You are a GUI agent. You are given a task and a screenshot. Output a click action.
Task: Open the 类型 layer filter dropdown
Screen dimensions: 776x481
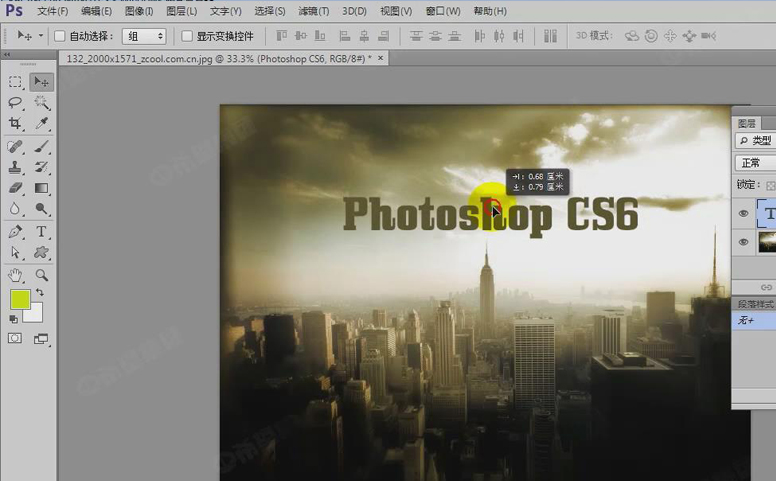point(755,141)
